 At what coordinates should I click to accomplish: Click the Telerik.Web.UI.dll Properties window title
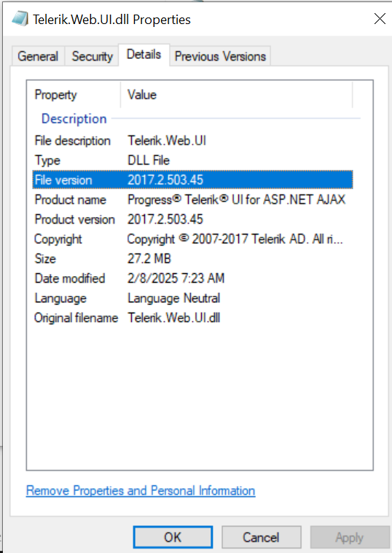pyautogui.click(x=111, y=20)
